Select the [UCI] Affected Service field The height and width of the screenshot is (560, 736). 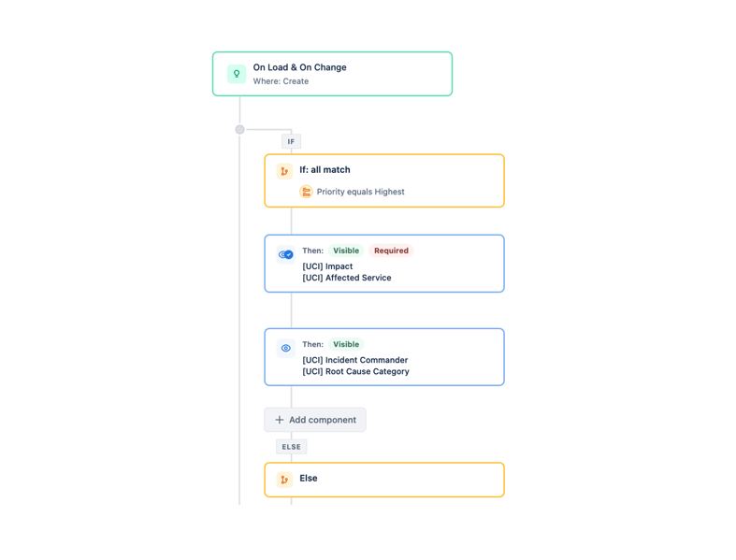click(x=346, y=278)
